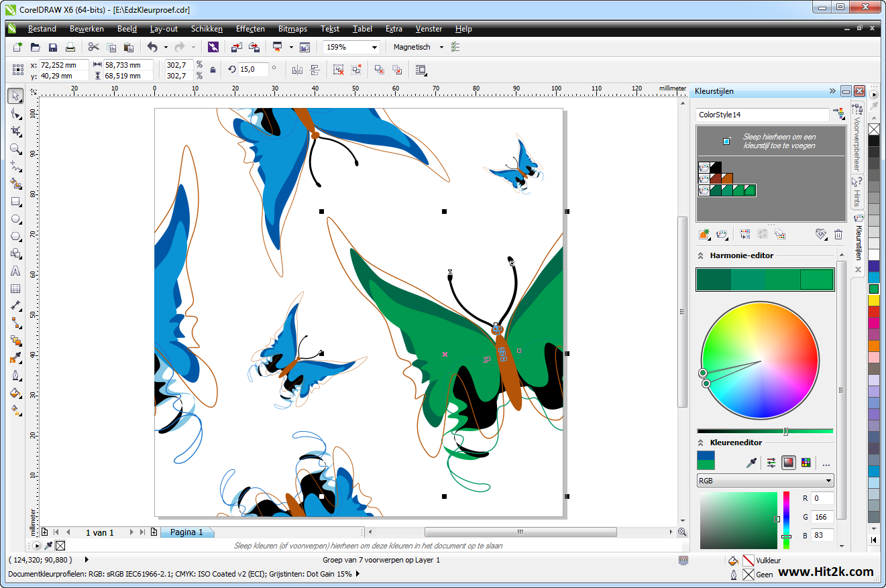
Task: Open the 159% zoom level dropdown
Action: click(x=374, y=47)
